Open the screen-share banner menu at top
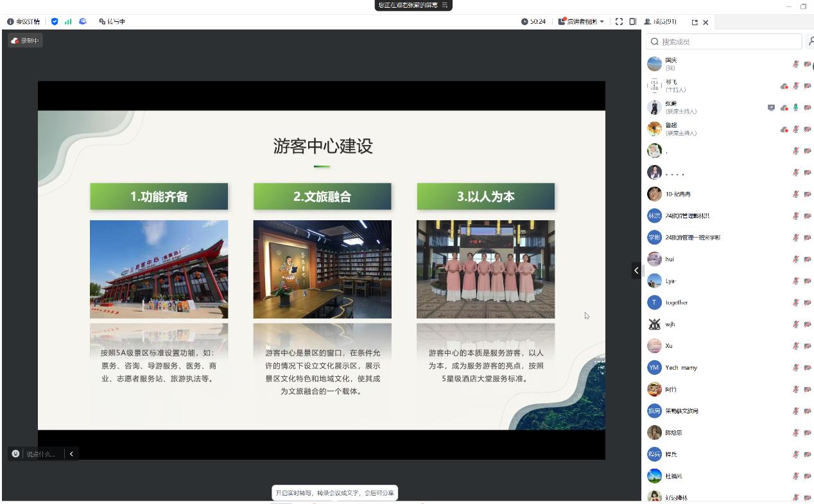The image size is (814, 504). (x=444, y=5)
